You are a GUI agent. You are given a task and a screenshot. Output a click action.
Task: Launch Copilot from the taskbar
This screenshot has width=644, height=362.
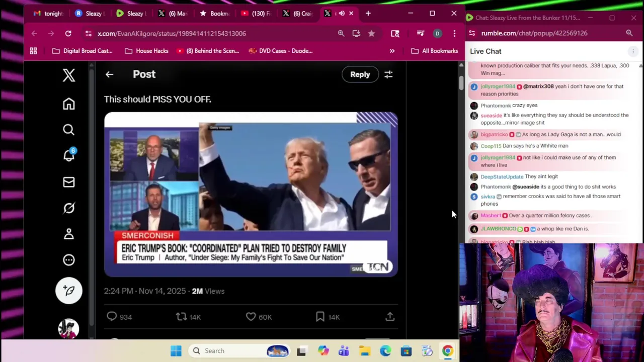click(x=323, y=351)
